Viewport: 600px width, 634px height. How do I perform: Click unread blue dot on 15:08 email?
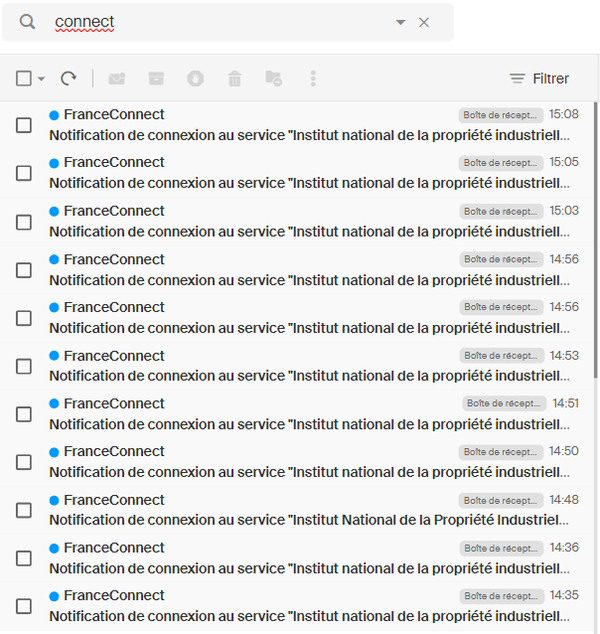click(54, 115)
